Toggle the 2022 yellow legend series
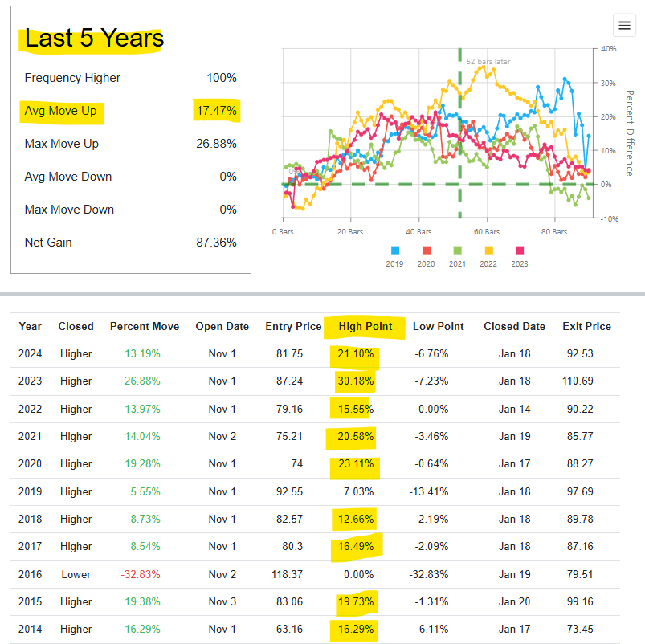Viewport: 645px width, 644px height. [488, 257]
